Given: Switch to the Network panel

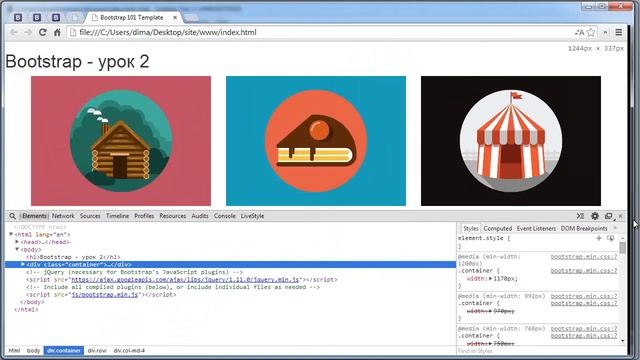Looking at the screenshot, I should click(x=63, y=216).
